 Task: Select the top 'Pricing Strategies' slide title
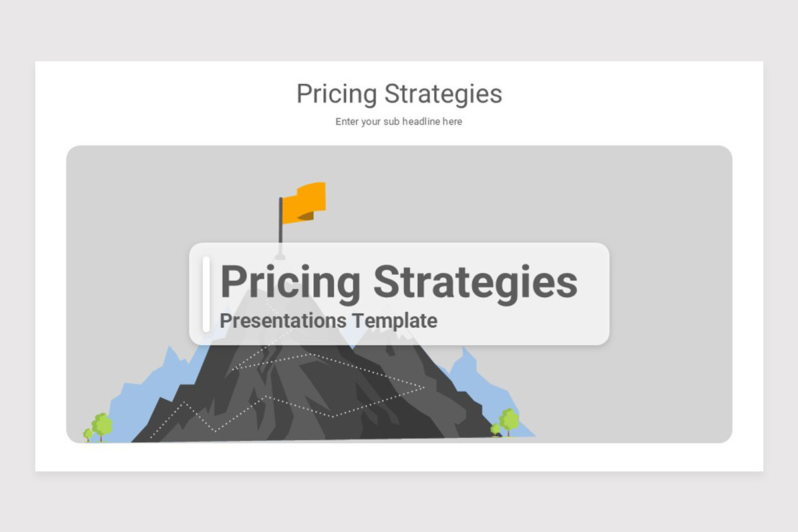coord(399,94)
